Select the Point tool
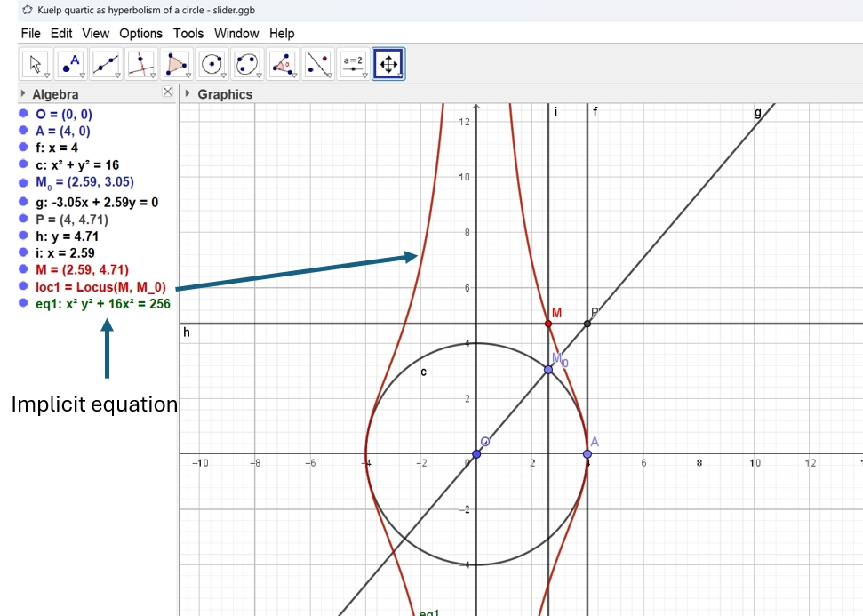This screenshot has height=616, width=863. [70, 64]
